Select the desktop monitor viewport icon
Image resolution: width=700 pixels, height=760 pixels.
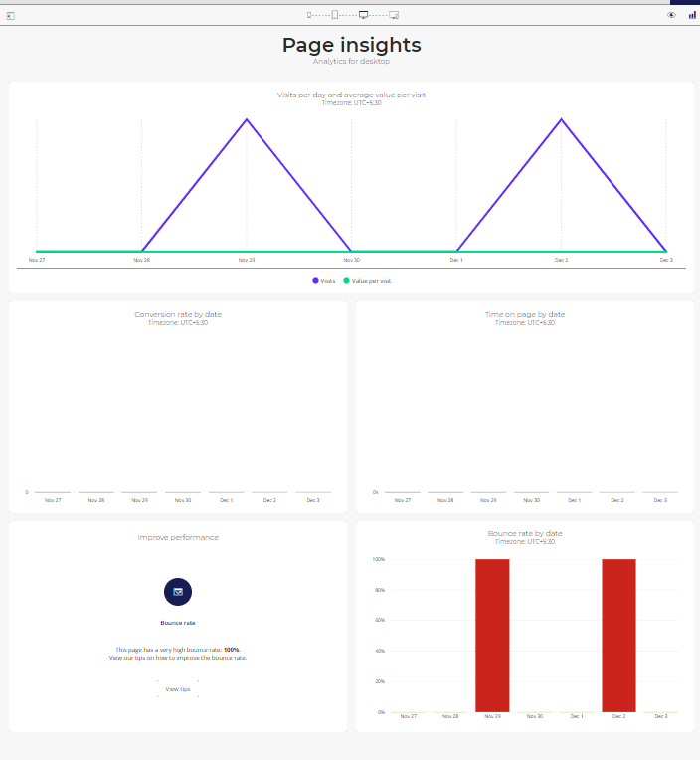[x=363, y=15]
